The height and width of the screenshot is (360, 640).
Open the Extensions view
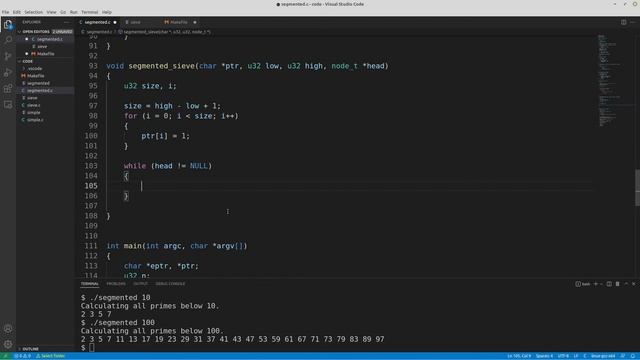[8, 89]
